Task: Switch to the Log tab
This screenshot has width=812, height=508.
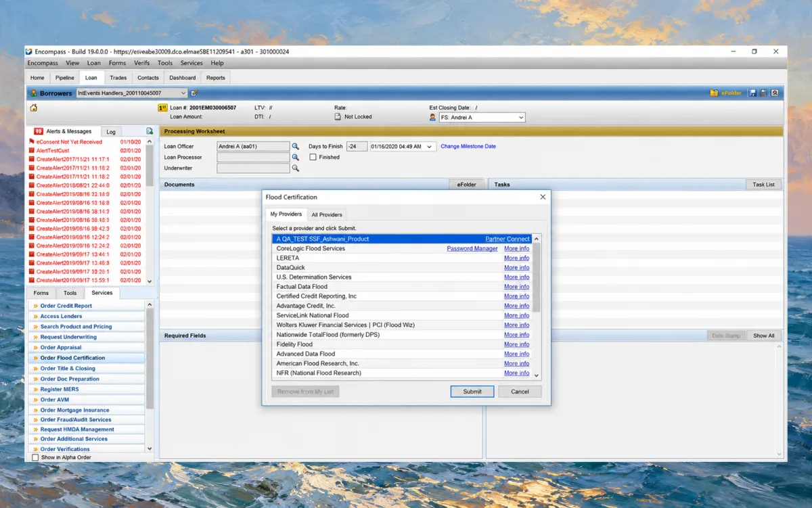Action: click(111, 132)
